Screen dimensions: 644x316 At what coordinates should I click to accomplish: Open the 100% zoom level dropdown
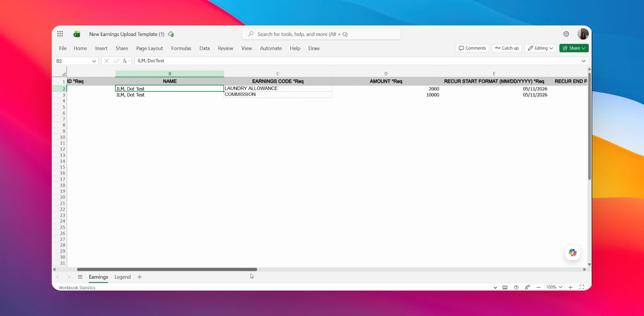[x=554, y=287]
